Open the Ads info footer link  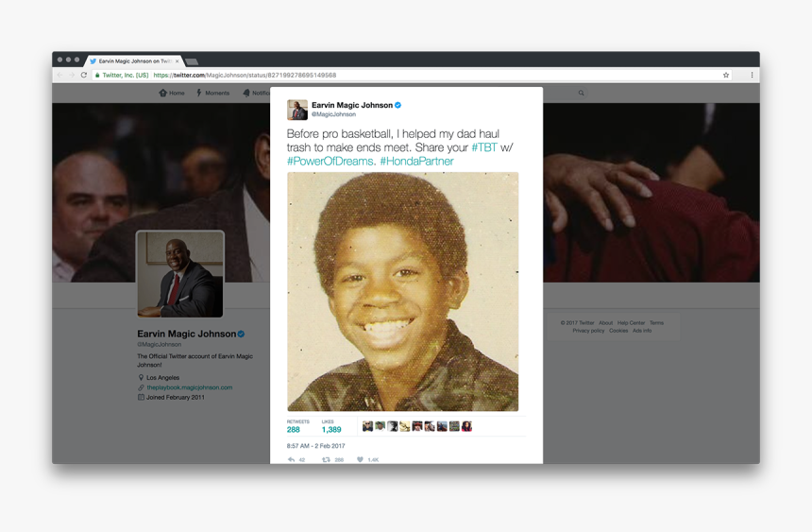click(x=642, y=331)
